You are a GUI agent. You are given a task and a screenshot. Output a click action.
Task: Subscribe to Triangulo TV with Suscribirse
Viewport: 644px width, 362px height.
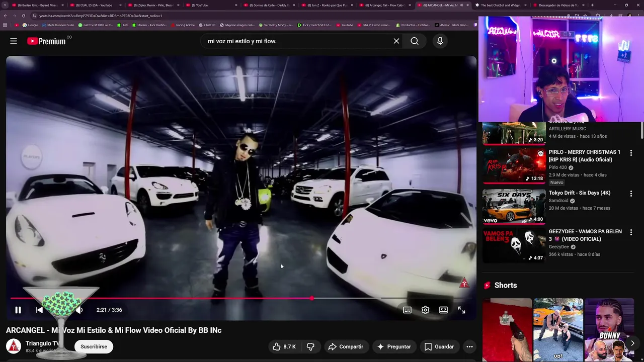pyautogui.click(x=94, y=346)
